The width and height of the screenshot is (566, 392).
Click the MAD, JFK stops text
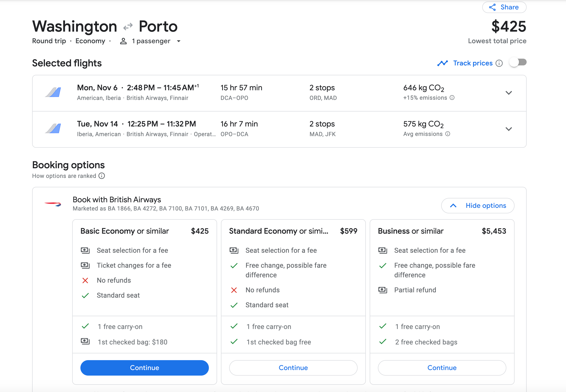coord(323,134)
